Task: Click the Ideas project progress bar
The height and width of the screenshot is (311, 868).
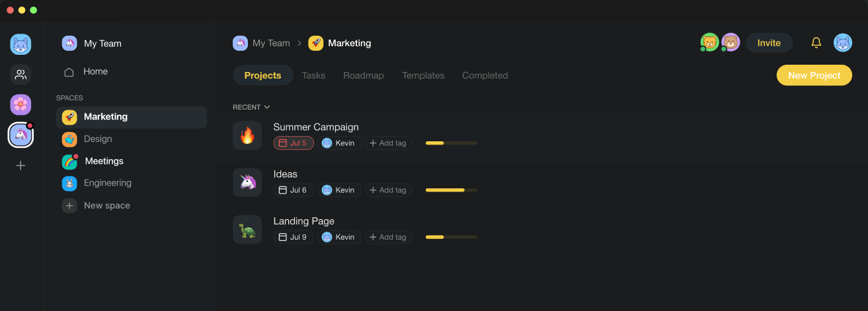Action: (451, 190)
